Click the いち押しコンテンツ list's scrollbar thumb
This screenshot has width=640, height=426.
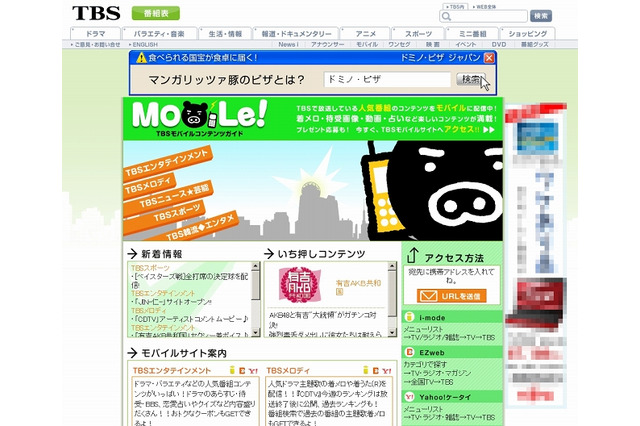point(392,294)
